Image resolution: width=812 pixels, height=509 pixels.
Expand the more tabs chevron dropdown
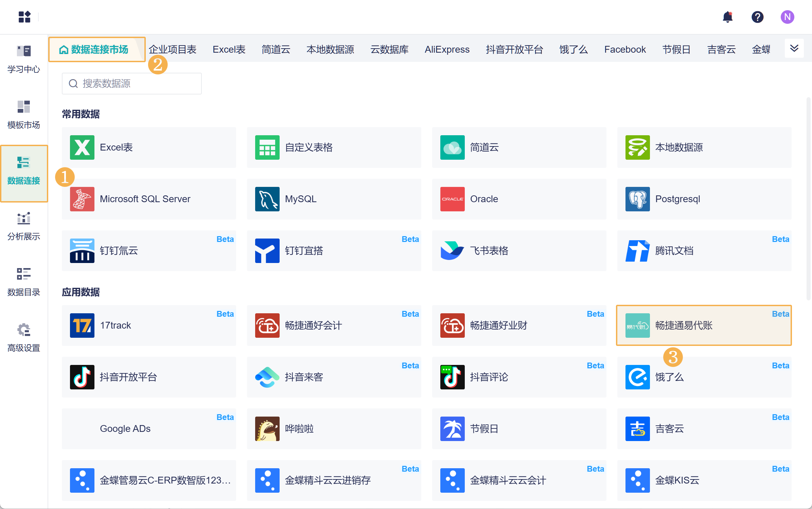point(794,48)
